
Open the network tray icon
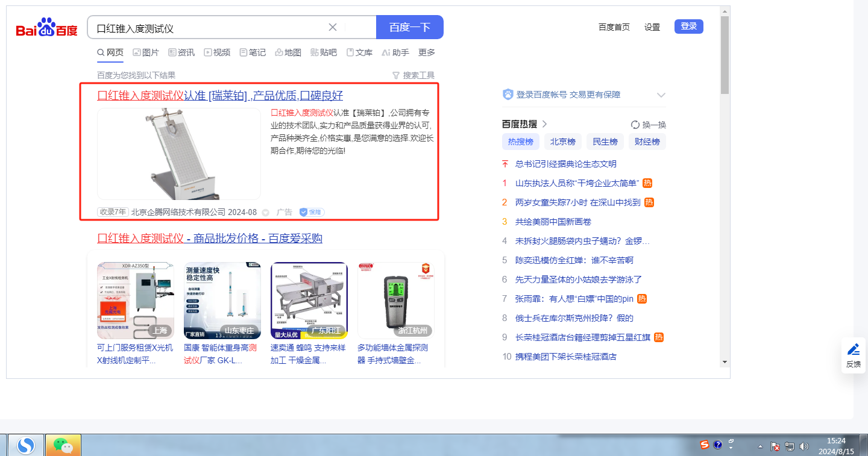point(790,446)
